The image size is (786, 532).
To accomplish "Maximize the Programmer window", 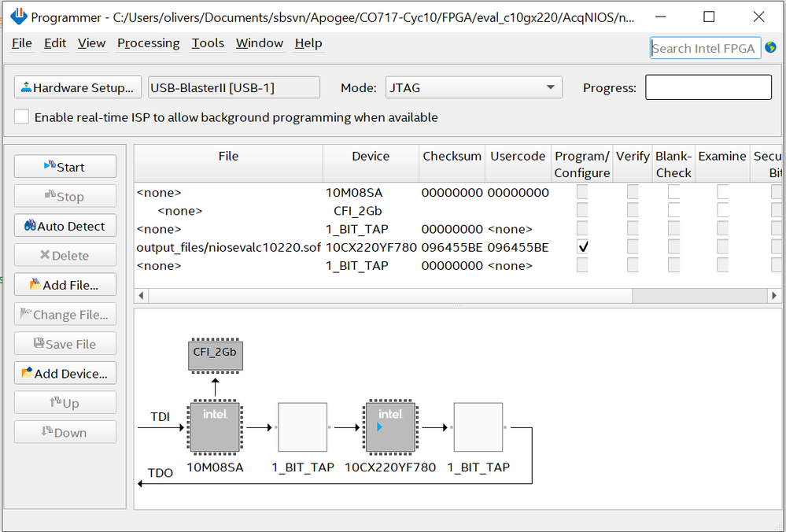I will [709, 17].
